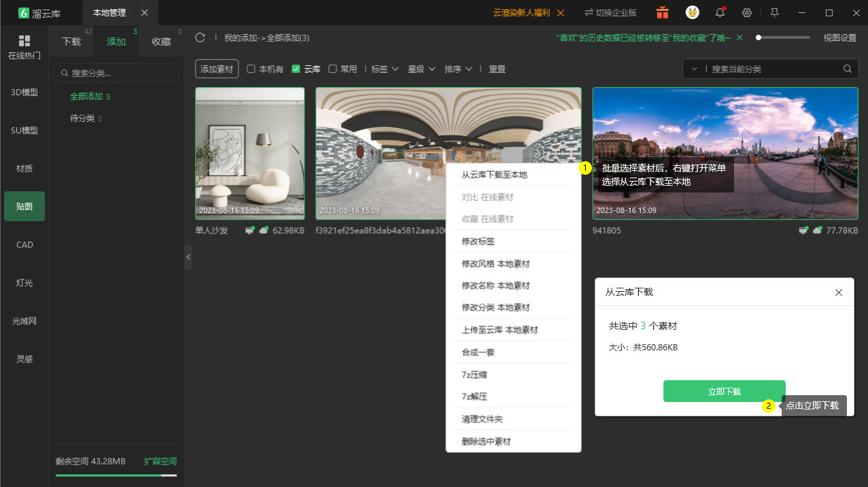868x487 pixels.
Task: Expand the 标签 dropdown filter
Action: click(x=385, y=69)
